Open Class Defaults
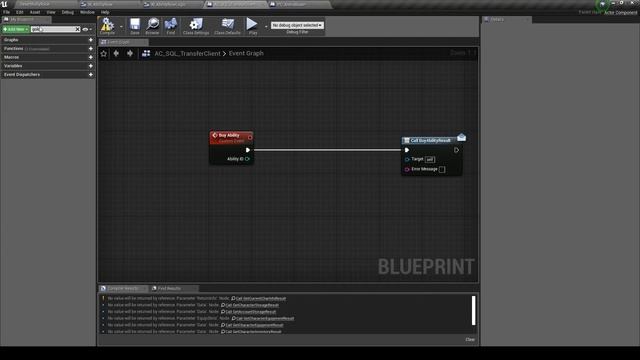The width and height of the screenshot is (640, 360). pyautogui.click(x=227, y=26)
